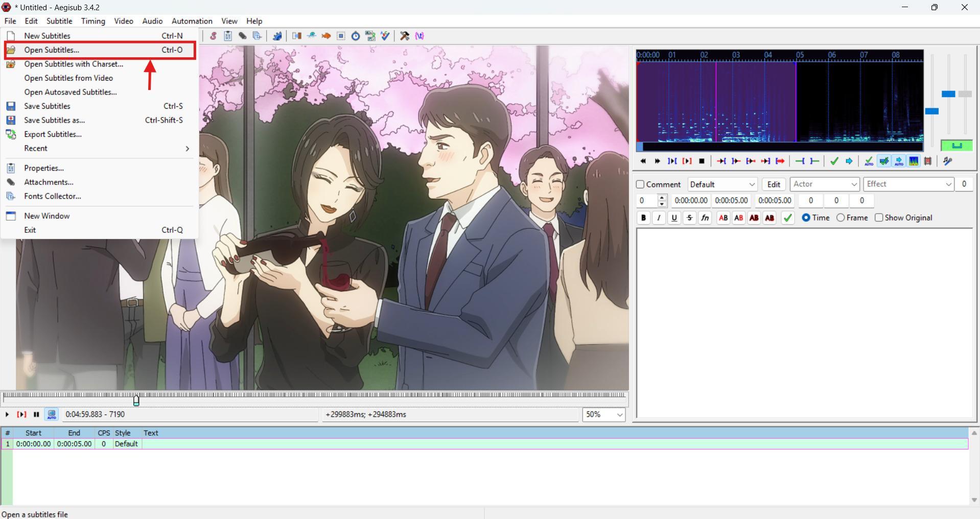Toggle audio auto-scroll
The height and width of the screenshot is (519, 980).
coord(899,161)
